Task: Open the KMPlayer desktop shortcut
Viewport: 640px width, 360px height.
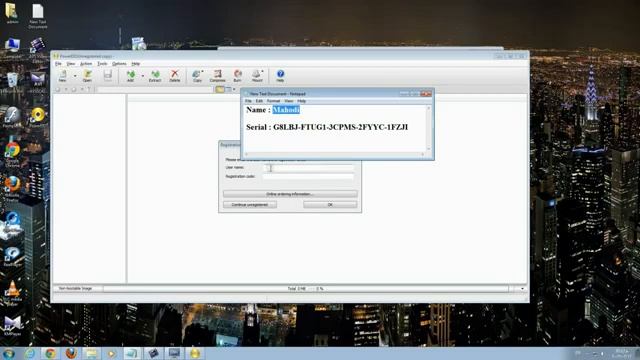Action: pos(12,326)
